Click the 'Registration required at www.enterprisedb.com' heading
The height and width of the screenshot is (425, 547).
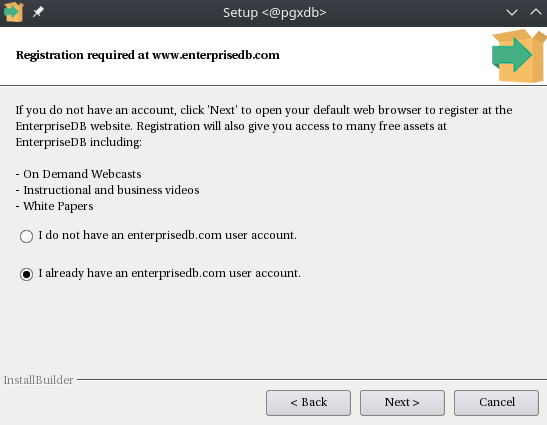pyautogui.click(x=148, y=55)
